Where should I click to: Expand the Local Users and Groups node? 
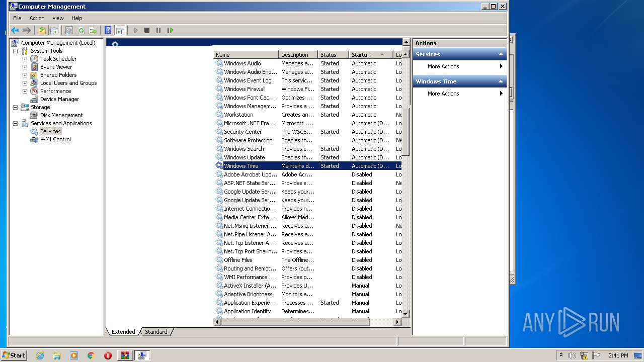click(25, 83)
